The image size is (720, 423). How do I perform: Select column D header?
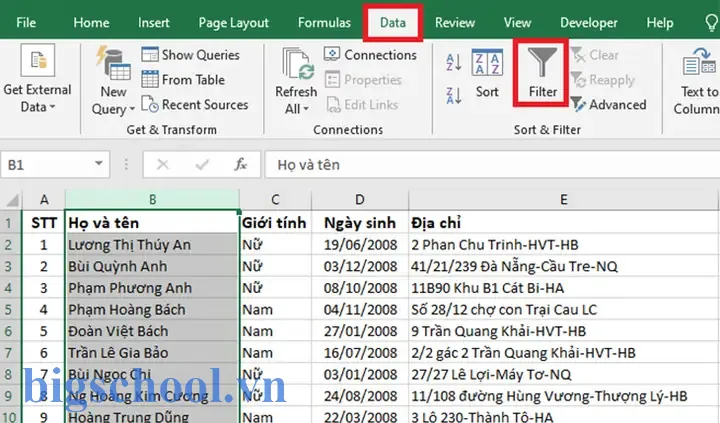[x=360, y=199]
